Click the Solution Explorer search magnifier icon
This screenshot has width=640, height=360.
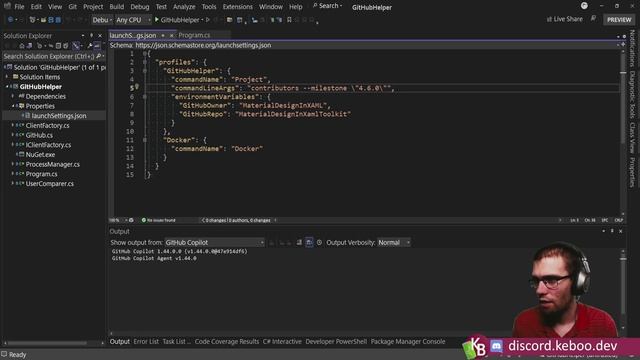click(x=98, y=56)
